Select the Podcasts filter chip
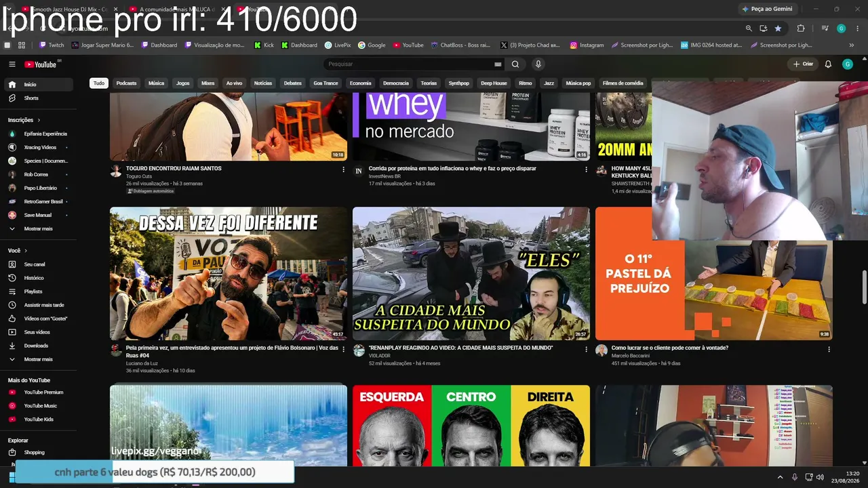 (x=126, y=83)
